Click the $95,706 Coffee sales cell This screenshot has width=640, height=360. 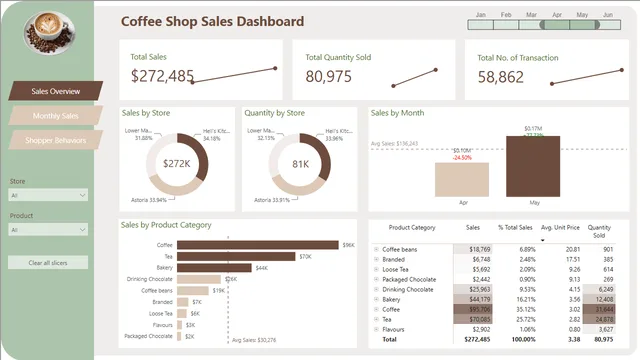tap(473, 309)
